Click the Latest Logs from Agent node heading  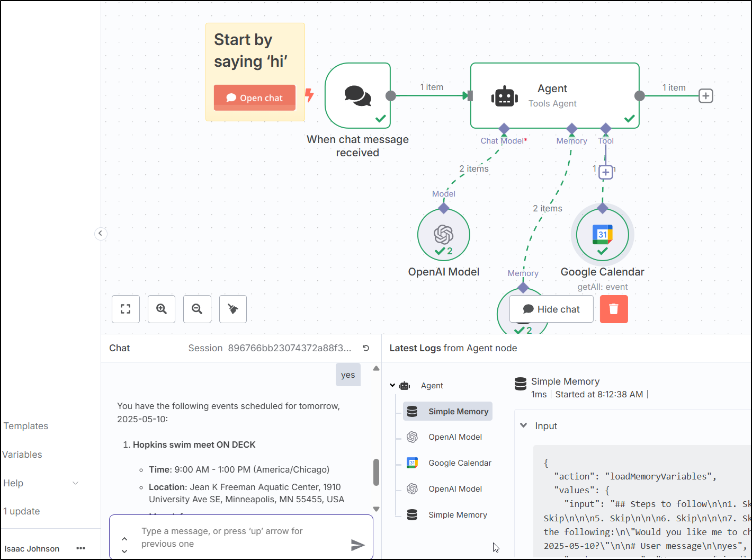click(453, 348)
